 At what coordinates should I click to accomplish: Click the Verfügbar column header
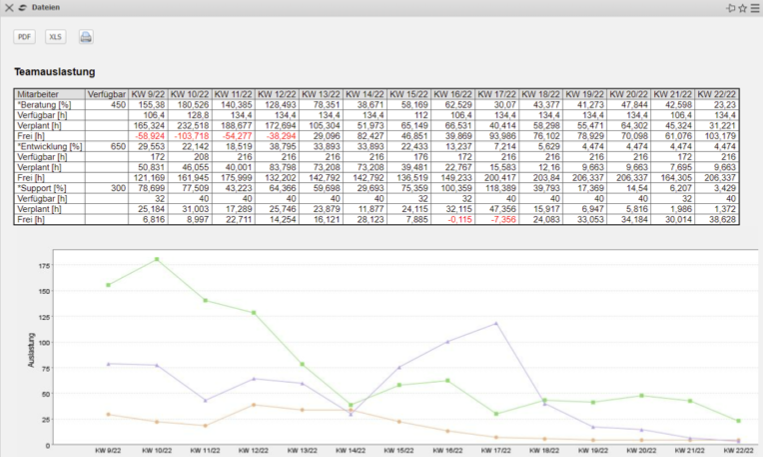pyautogui.click(x=105, y=94)
